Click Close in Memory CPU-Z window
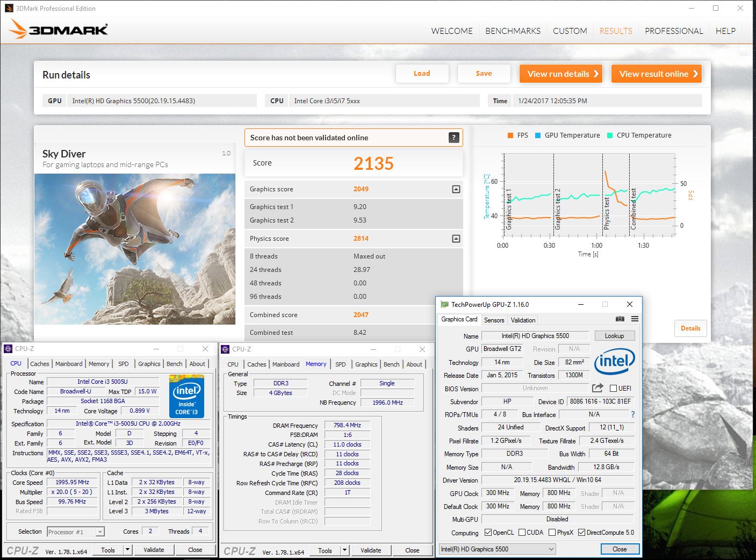This screenshot has width=756, height=560. tap(412, 550)
